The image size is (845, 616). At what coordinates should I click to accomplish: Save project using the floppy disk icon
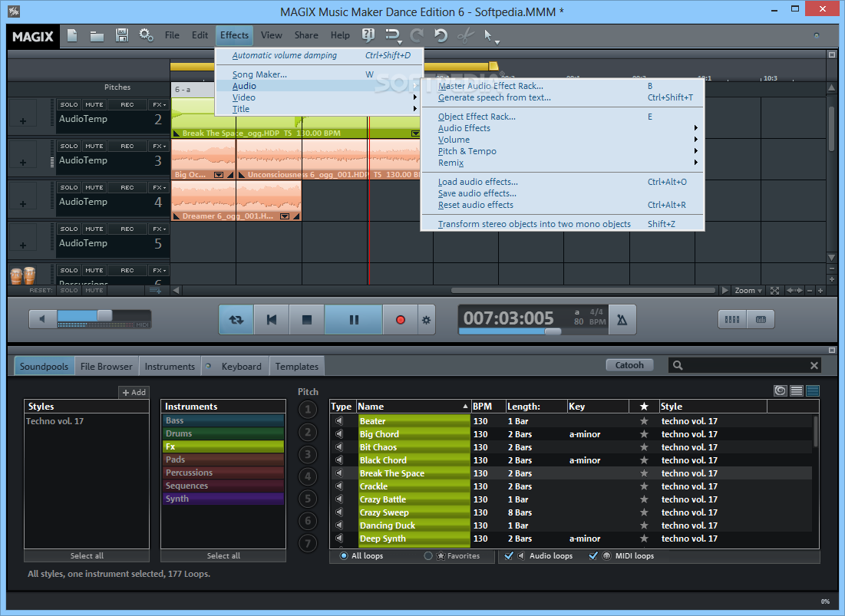tap(122, 35)
